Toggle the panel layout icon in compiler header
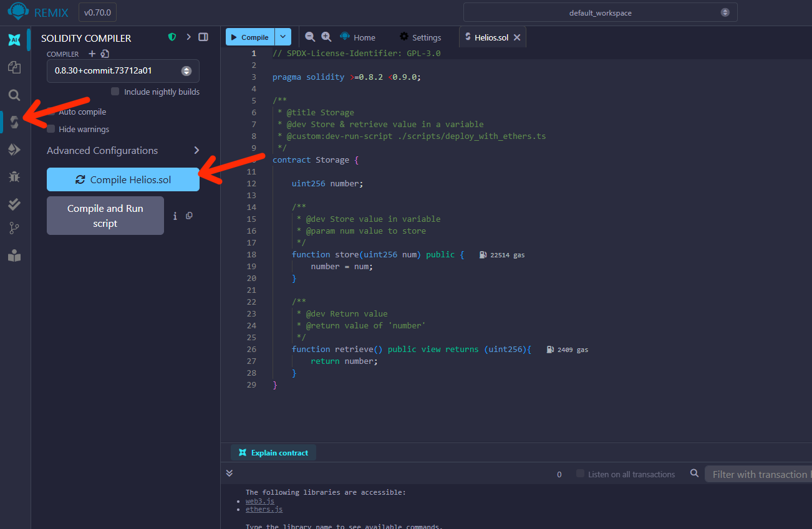812x529 pixels. pos(203,37)
